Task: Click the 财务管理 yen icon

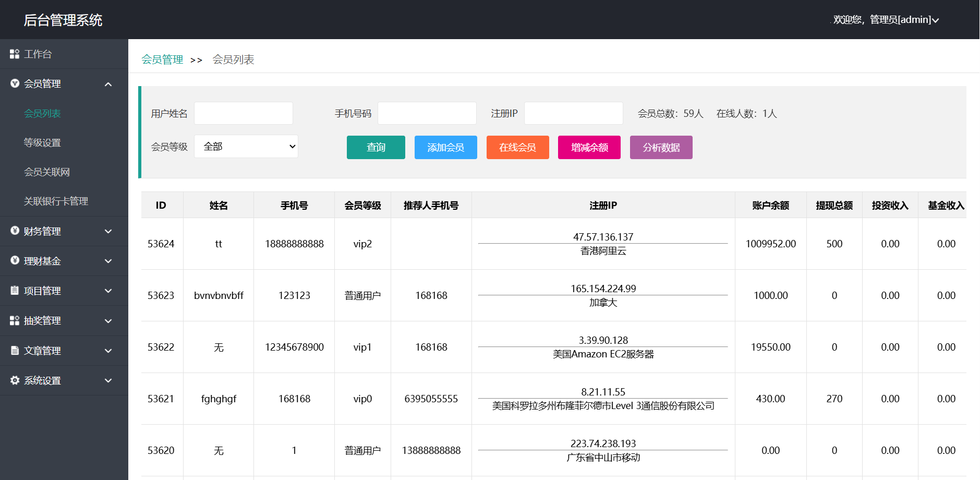Action: pos(15,231)
